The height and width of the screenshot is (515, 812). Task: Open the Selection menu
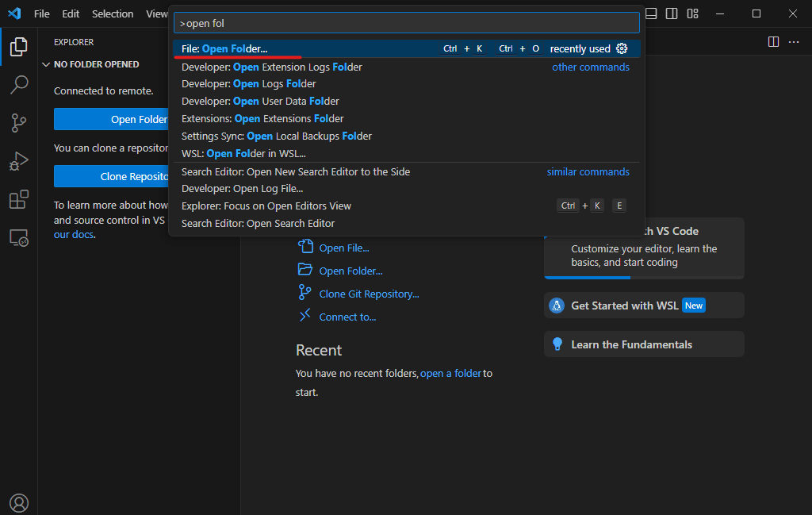pos(113,14)
